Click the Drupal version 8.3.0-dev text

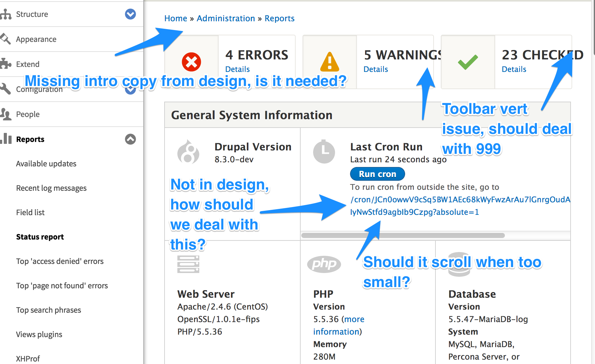[x=234, y=159]
